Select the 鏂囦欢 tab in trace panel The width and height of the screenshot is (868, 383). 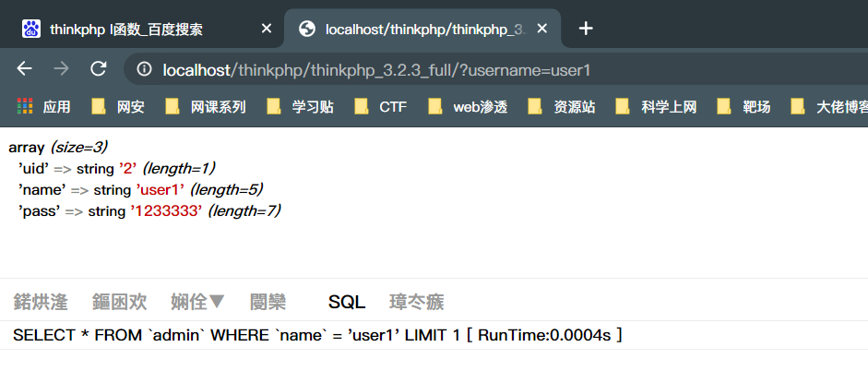[x=120, y=302]
